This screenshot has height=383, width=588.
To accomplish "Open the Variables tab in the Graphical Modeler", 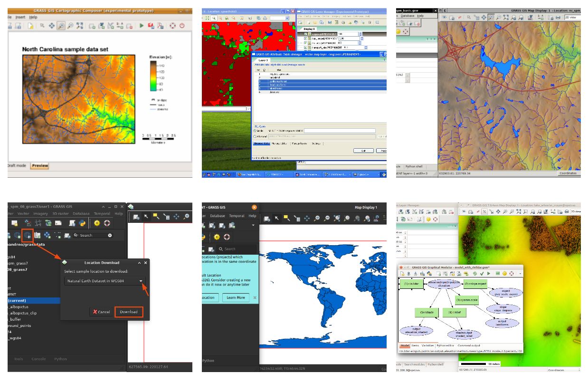I will [427, 345].
